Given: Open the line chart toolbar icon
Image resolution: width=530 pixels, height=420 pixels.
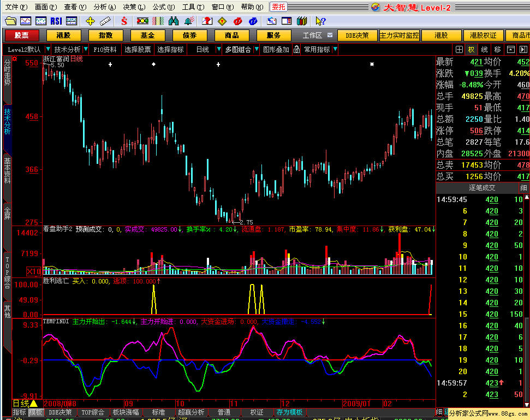Looking at the screenshot, I should 26,21.
